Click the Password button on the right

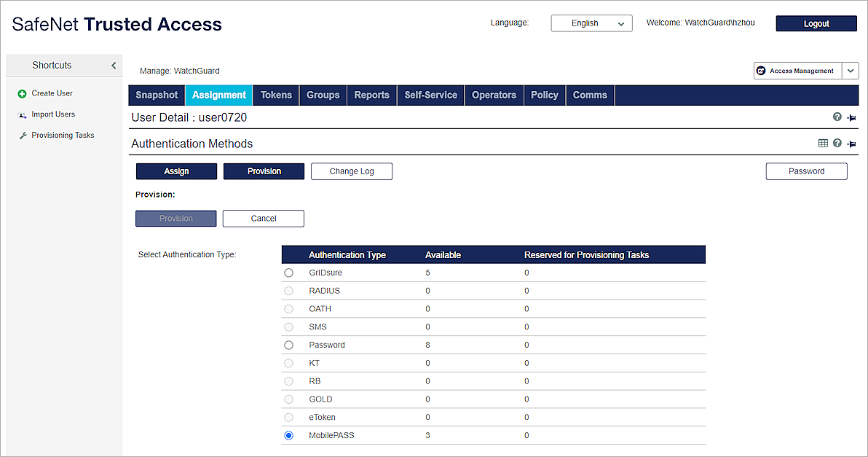tap(806, 171)
